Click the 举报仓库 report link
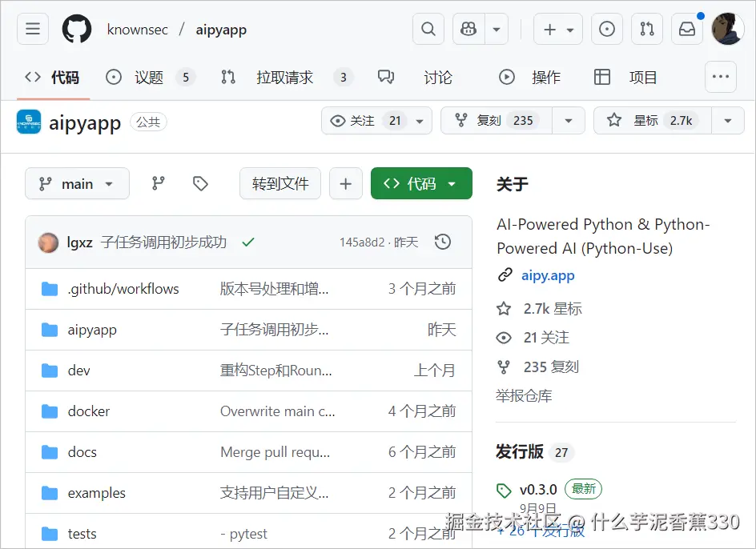Viewport: 756px width, 549px height. click(524, 395)
